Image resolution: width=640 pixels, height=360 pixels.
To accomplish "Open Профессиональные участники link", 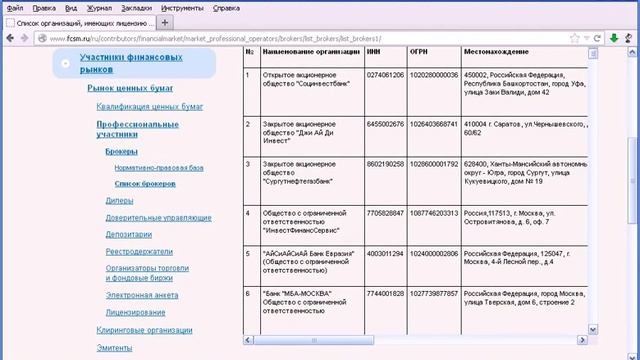I will [138, 129].
